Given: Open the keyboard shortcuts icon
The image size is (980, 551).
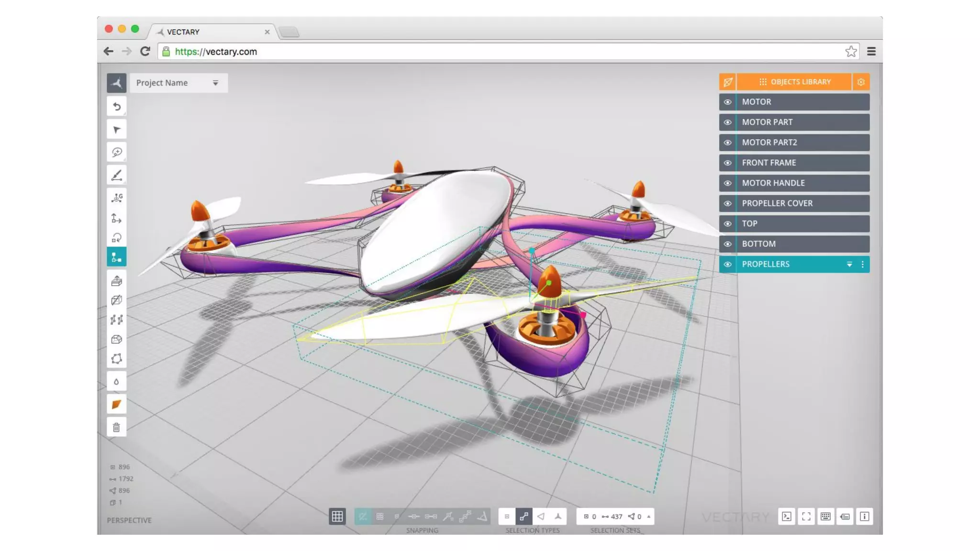Looking at the screenshot, I should pyautogui.click(x=825, y=517).
